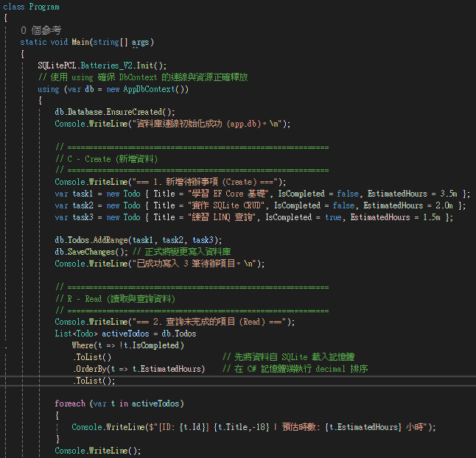Click variable "task1" in its declaration
This screenshot has width=476, height=458.
(x=83, y=194)
